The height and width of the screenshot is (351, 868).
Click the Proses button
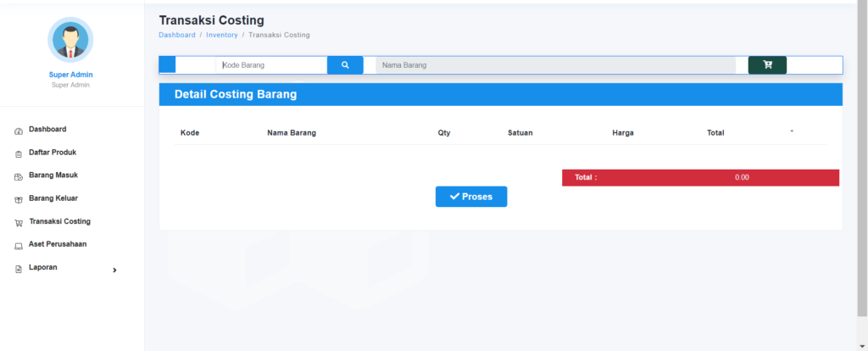[x=471, y=197]
